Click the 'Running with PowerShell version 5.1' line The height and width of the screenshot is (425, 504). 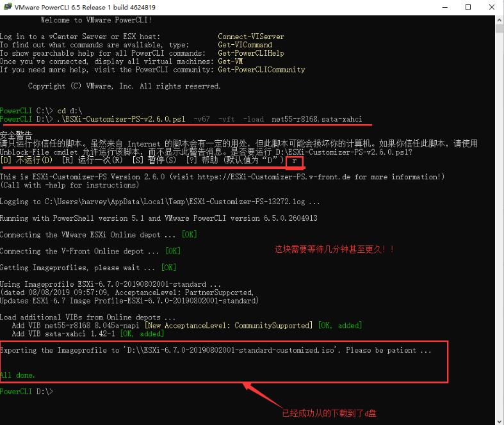[159, 218]
